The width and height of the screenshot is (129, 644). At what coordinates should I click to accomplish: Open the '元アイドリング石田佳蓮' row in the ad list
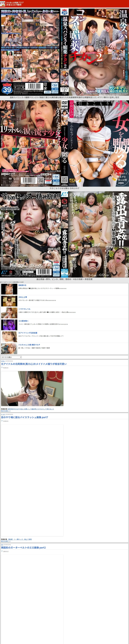(x=65, y=336)
